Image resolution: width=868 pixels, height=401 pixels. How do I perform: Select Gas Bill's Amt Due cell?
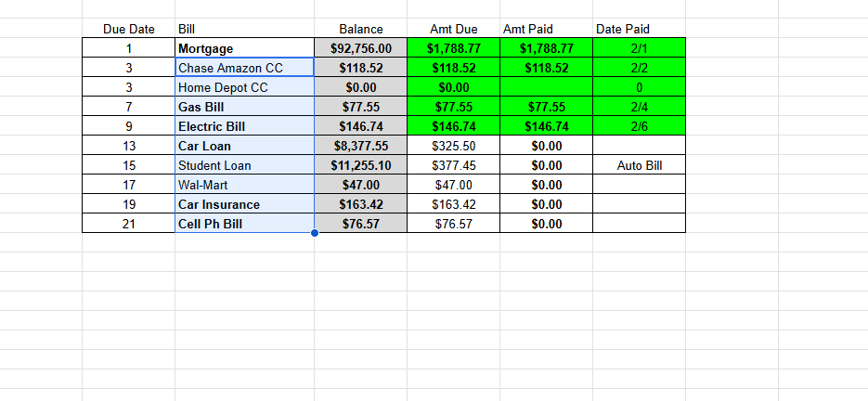point(453,107)
